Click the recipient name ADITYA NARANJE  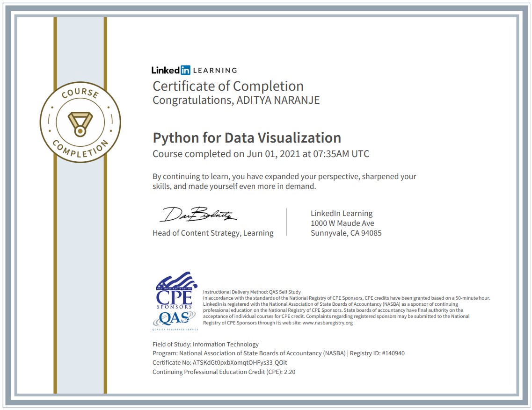(277, 100)
